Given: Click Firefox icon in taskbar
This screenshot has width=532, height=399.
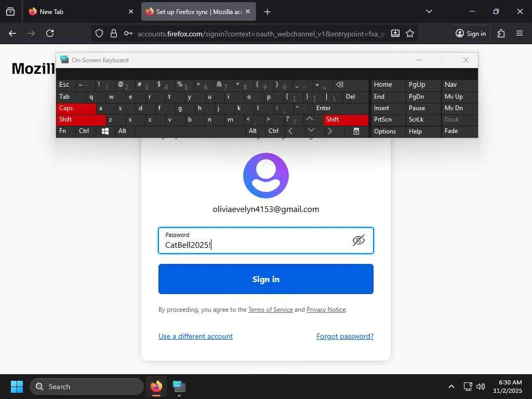Looking at the screenshot, I should (x=156, y=387).
